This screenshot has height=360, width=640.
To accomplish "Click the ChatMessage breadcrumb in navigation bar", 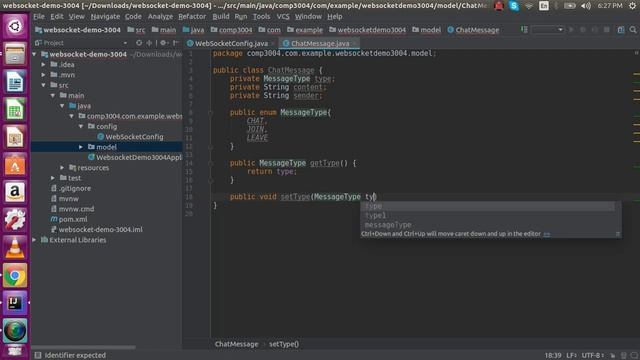I will [x=473, y=30].
